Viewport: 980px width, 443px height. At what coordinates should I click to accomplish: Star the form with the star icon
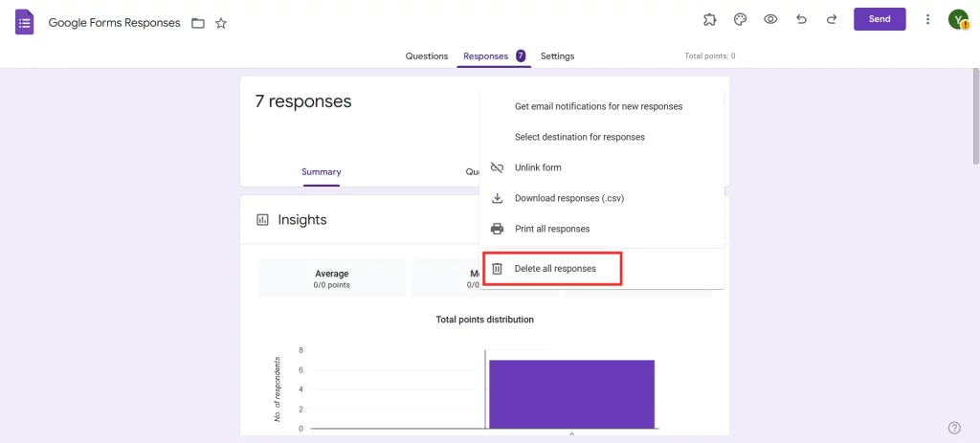[x=221, y=24]
